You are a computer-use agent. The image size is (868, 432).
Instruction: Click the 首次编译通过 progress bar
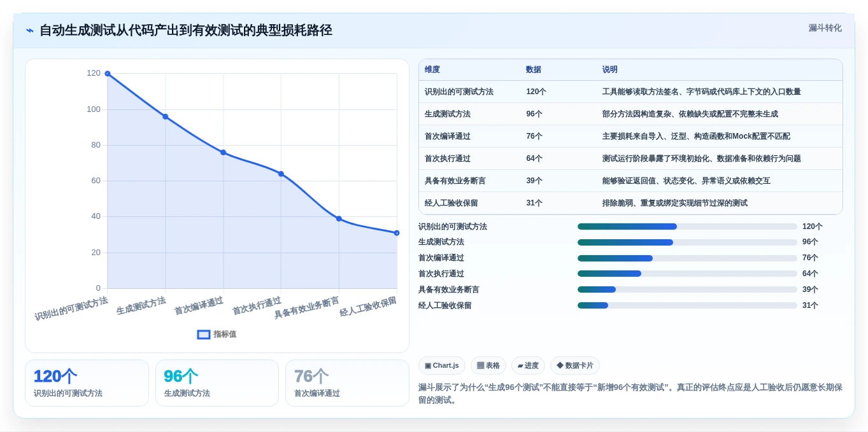click(687, 258)
